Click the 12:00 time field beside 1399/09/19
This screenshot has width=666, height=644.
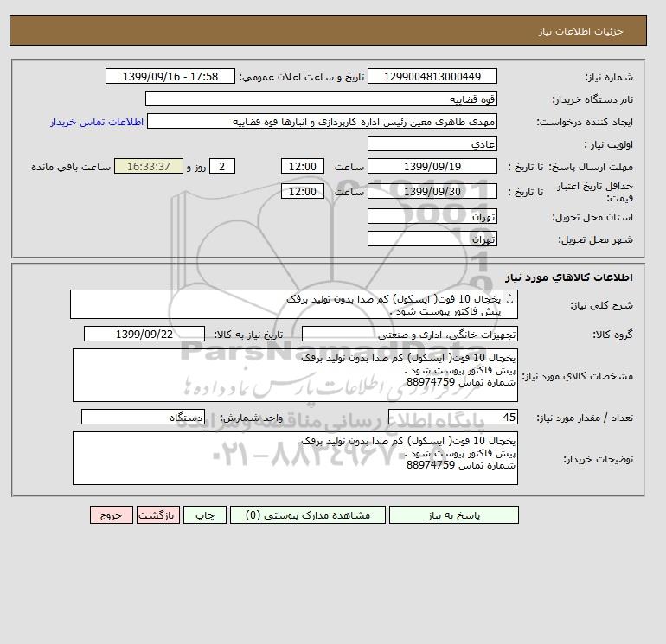coord(303,167)
